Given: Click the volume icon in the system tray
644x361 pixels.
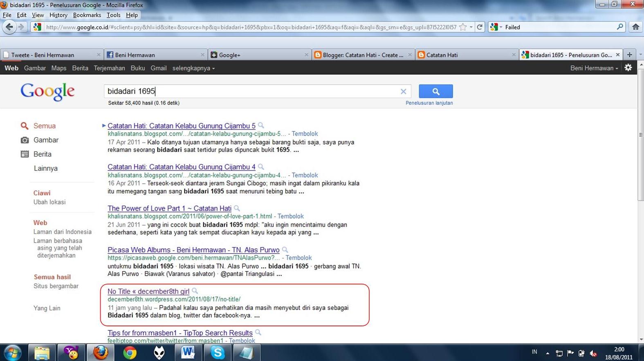Looking at the screenshot, I should [593, 353].
